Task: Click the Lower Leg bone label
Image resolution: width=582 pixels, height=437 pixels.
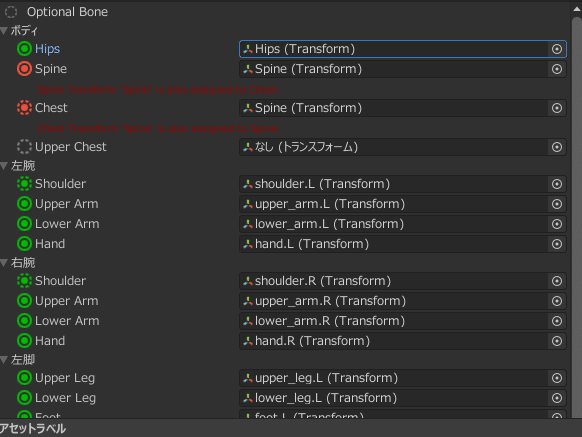Action: pyautogui.click(x=65, y=398)
